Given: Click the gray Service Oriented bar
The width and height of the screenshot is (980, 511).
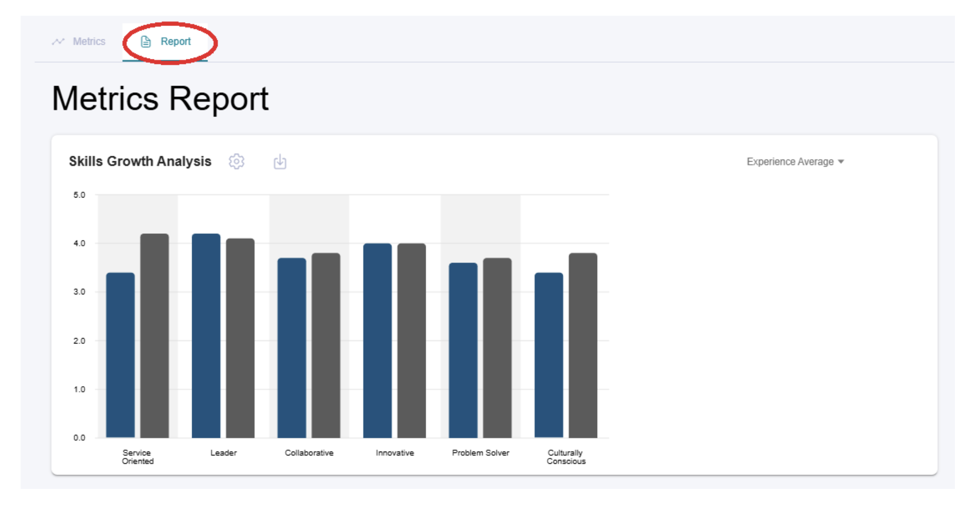Looking at the screenshot, I should point(154,336).
